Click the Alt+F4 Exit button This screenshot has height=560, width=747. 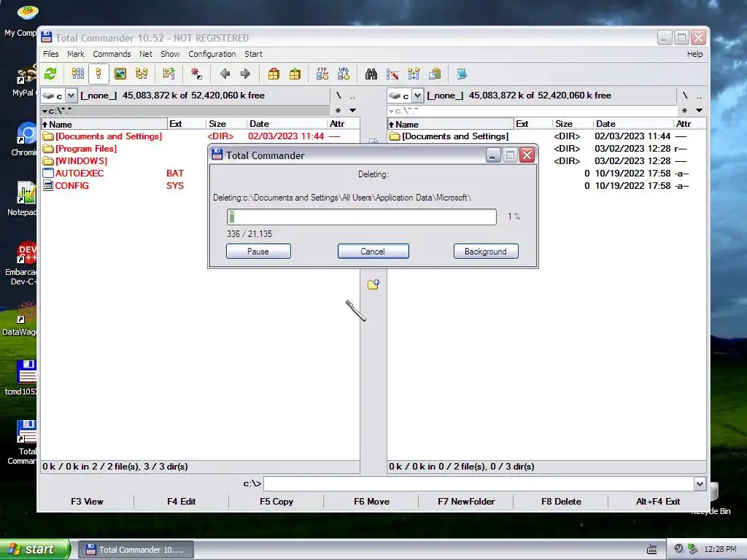(x=657, y=502)
